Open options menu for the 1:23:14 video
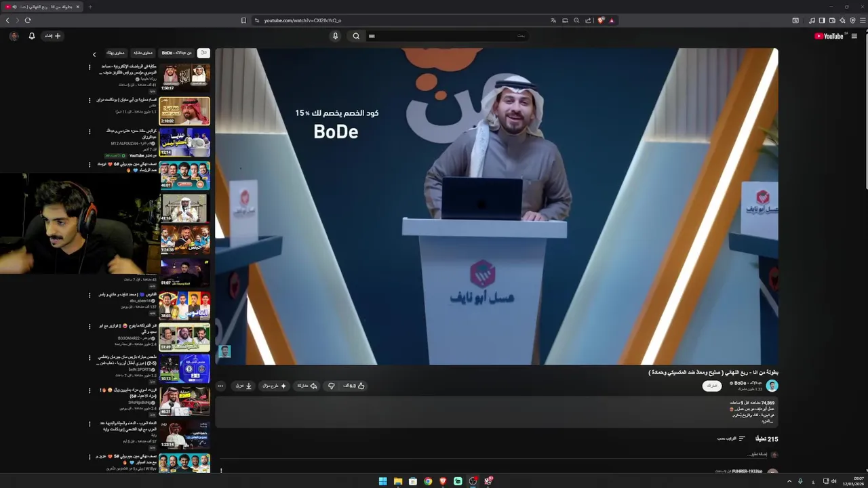The height and width of the screenshot is (488, 868). pos(90,424)
